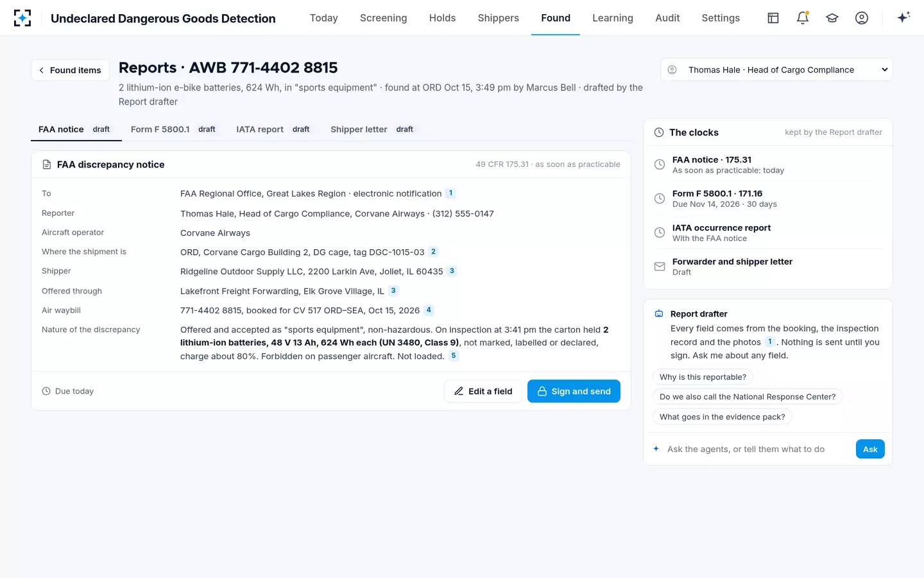Open the FAA notice · 175.31 clock entry
This screenshot has width=924, height=578.
click(x=768, y=164)
